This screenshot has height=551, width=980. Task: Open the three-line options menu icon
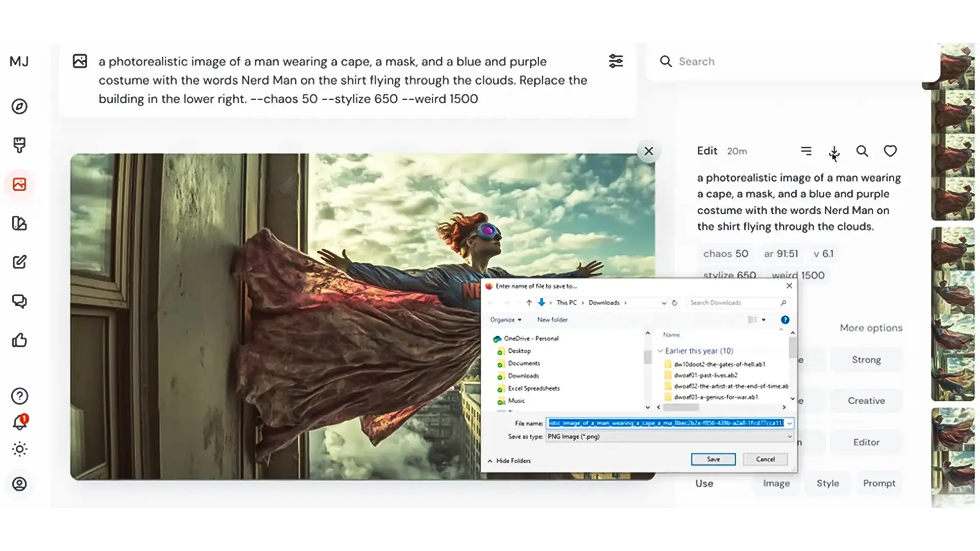806,151
